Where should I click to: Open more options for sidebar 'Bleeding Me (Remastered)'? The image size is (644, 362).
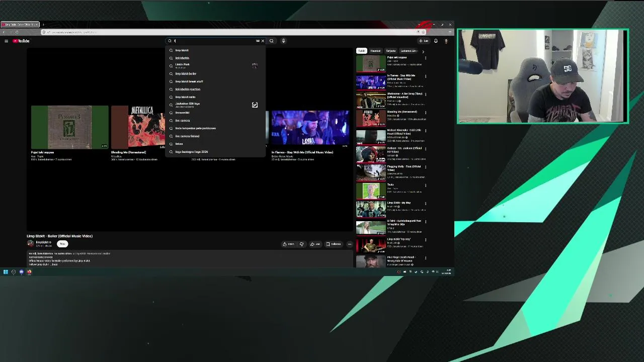click(x=426, y=113)
